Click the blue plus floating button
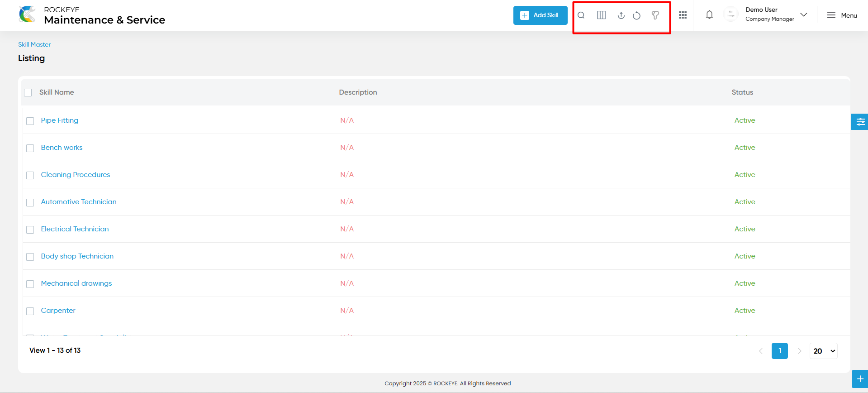Screen dimensions: 868x393 point(860,379)
